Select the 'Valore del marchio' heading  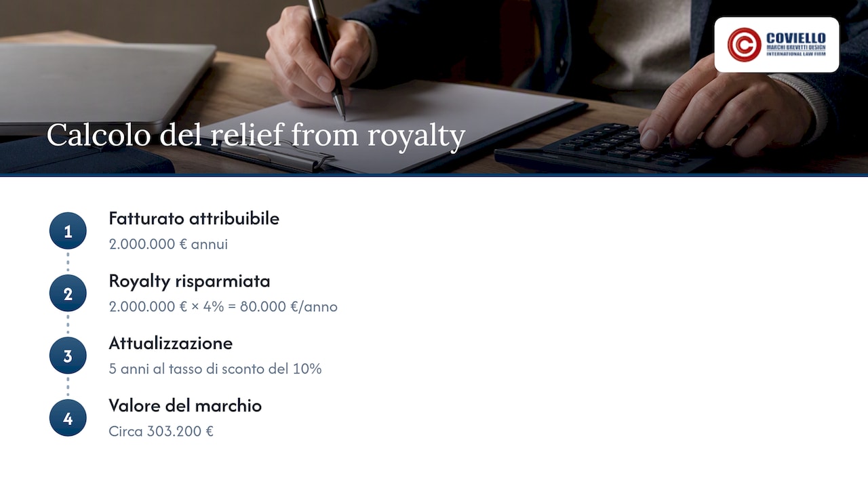pos(185,405)
